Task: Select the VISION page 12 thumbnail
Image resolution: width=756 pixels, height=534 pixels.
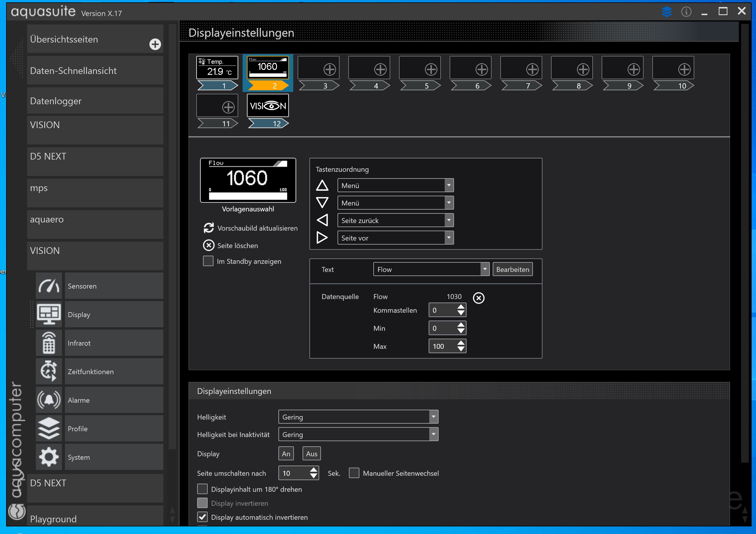Action: (268, 106)
